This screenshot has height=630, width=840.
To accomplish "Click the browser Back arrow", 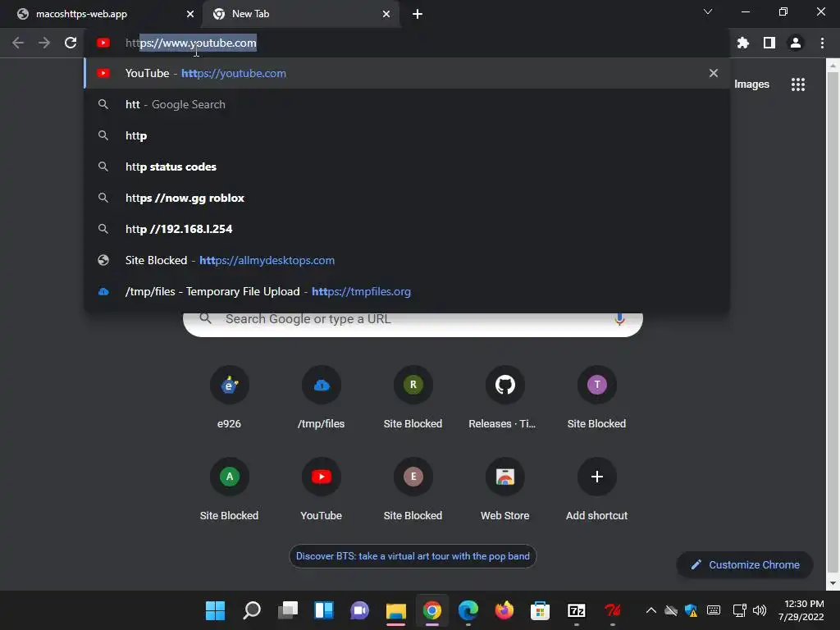I will pyautogui.click(x=18, y=43).
